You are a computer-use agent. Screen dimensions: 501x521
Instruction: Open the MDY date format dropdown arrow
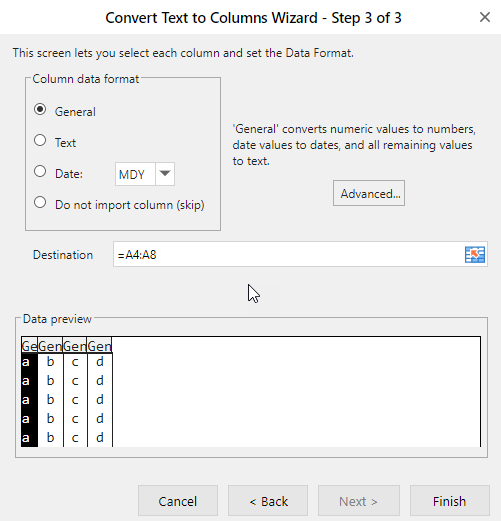click(x=165, y=174)
